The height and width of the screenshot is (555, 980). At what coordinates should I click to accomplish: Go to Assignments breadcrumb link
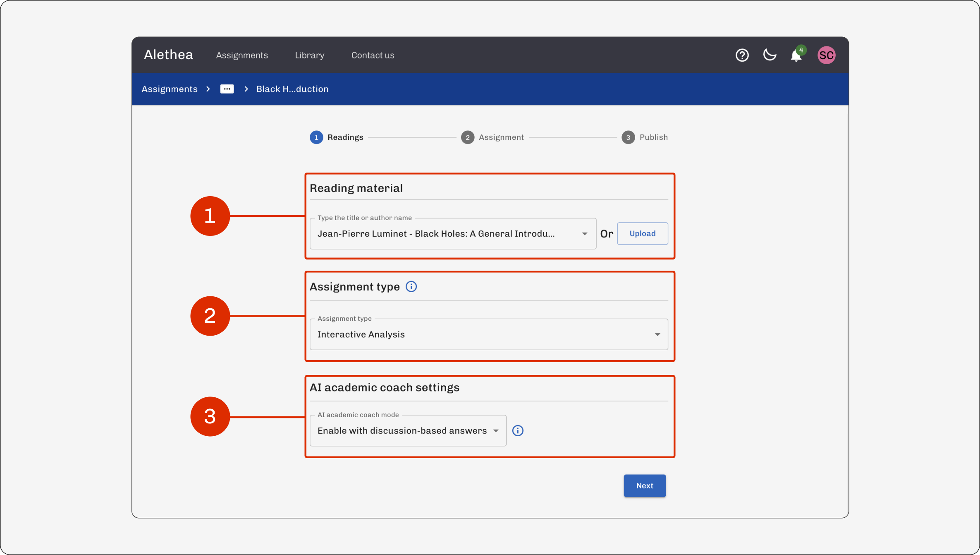170,89
